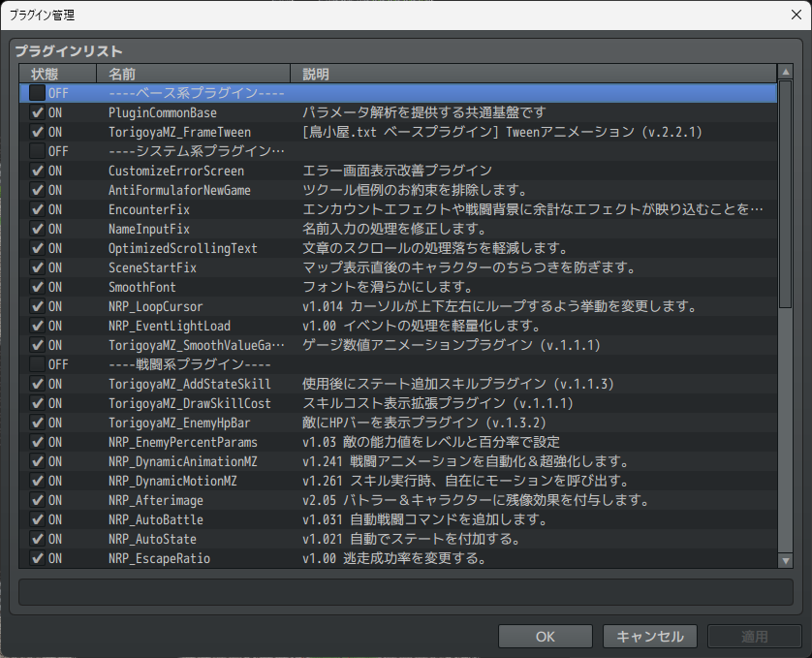812x658 pixels.
Task: Toggle the EncounterFix checkbox
Action: [x=37, y=209]
